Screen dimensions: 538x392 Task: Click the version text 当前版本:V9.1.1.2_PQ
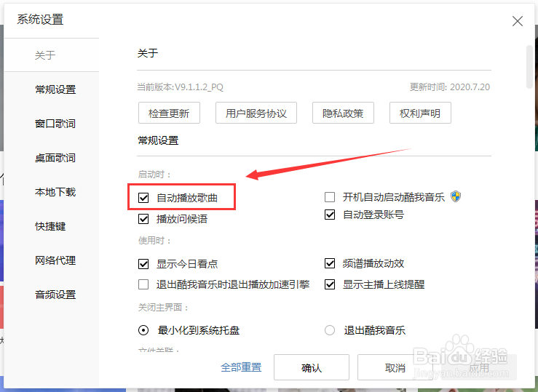click(x=180, y=87)
